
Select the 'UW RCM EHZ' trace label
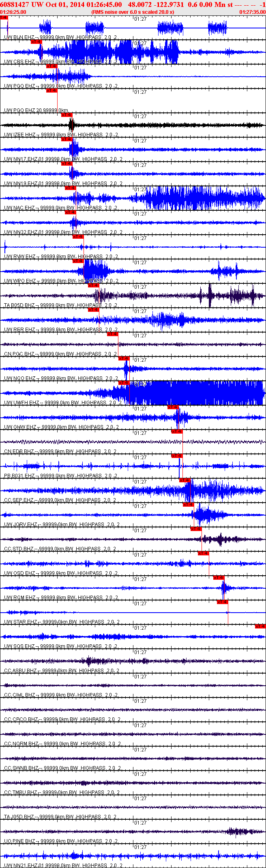(19, 598)
